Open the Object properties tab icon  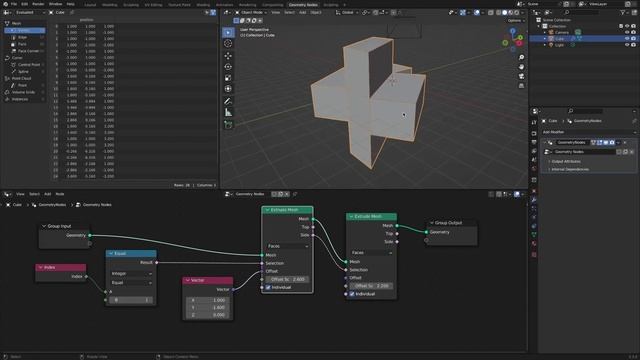click(x=534, y=191)
